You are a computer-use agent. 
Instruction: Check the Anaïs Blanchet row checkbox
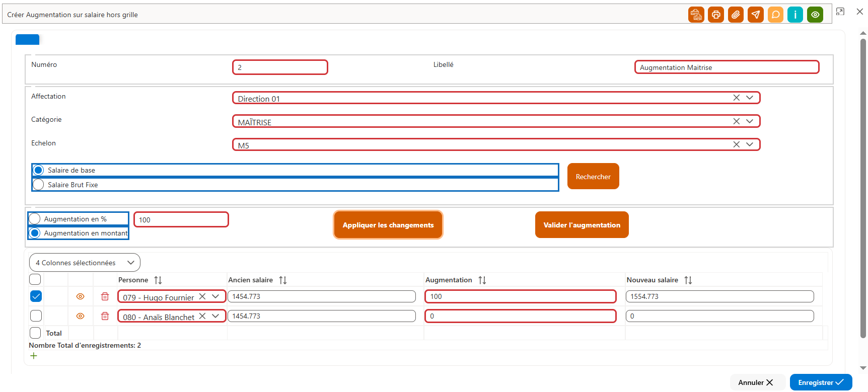[x=36, y=316]
